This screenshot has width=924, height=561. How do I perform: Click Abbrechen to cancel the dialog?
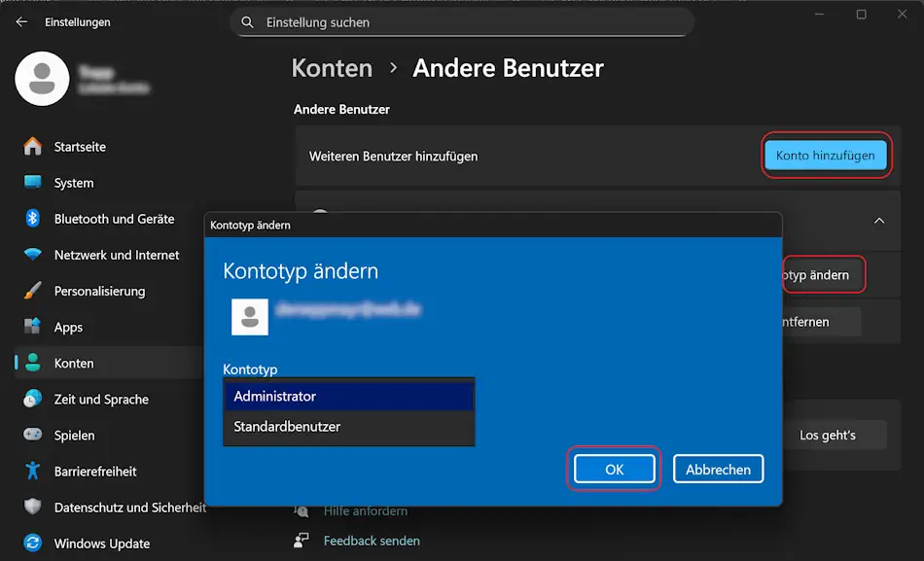pyautogui.click(x=718, y=470)
